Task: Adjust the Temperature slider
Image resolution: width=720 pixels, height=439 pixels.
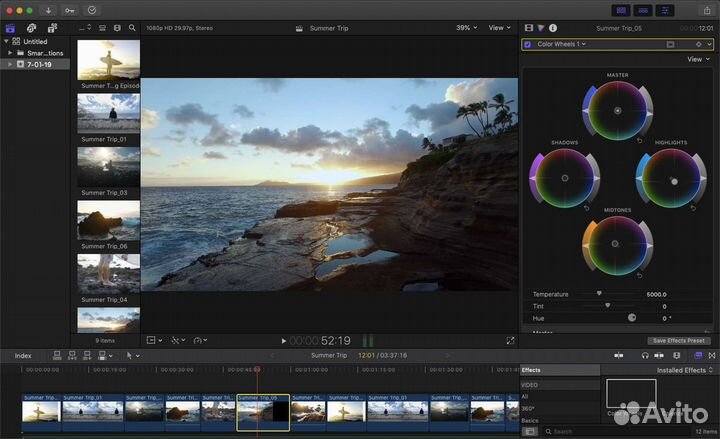Action: pos(599,294)
